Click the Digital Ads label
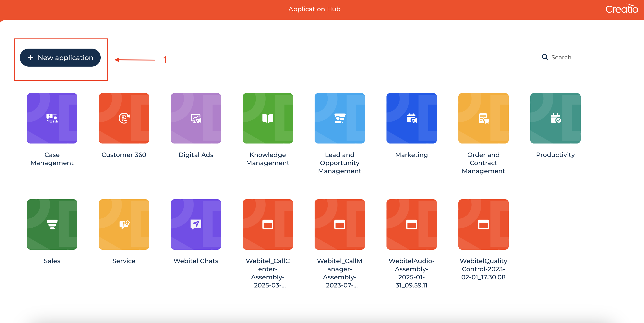The height and width of the screenshot is (323, 644). click(x=196, y=155)
